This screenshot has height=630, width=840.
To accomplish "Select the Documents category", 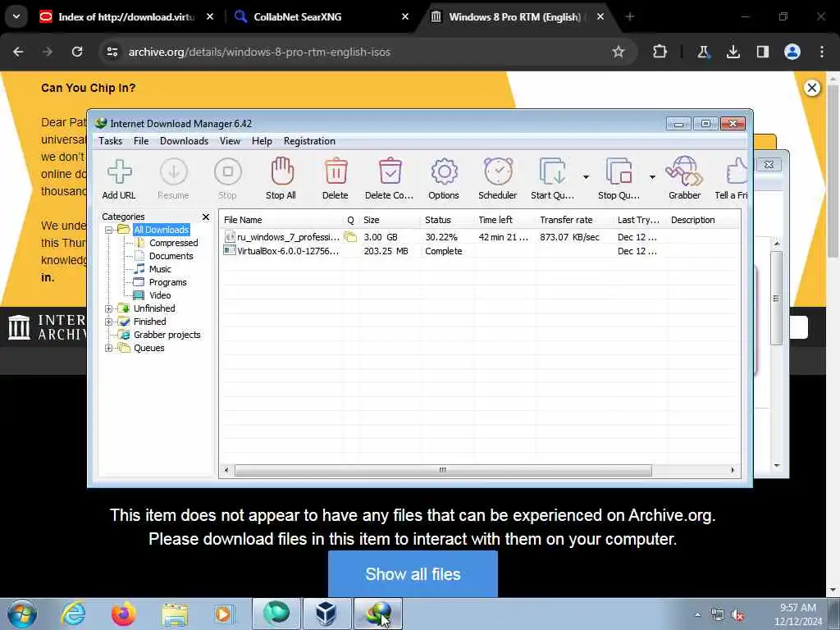I will coord(164,256).
